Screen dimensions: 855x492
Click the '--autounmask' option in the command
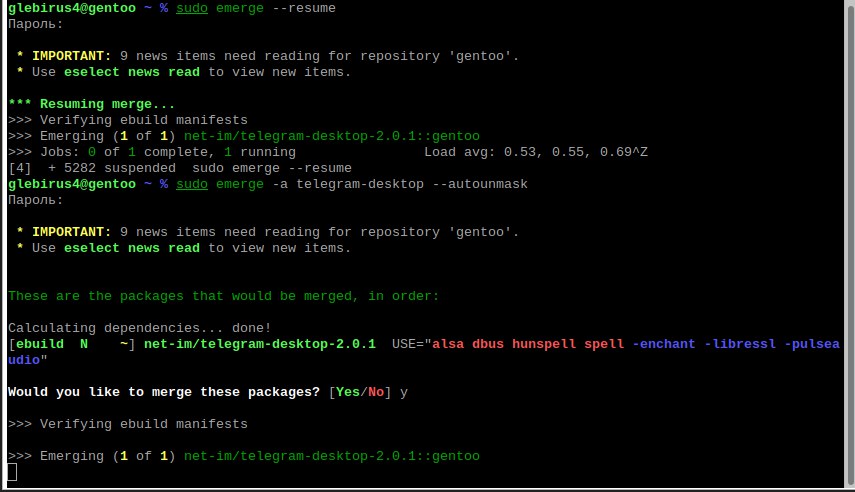480,184
